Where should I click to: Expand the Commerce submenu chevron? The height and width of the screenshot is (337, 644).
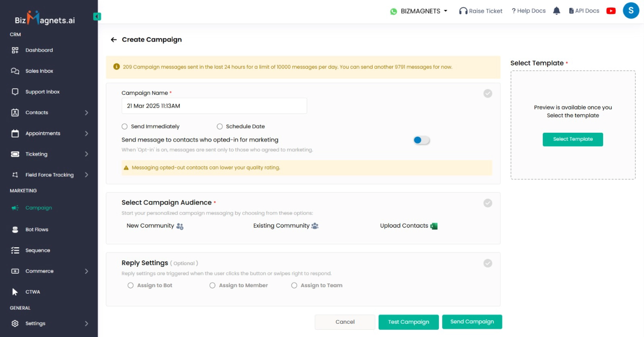coord(87,271)
